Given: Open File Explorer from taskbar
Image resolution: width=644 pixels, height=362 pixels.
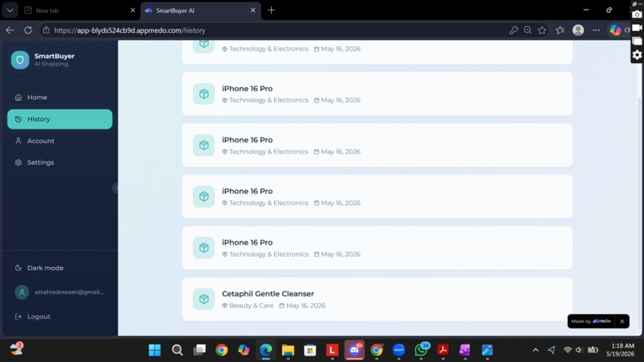Looking at the screenshot, I should [288, 350].
